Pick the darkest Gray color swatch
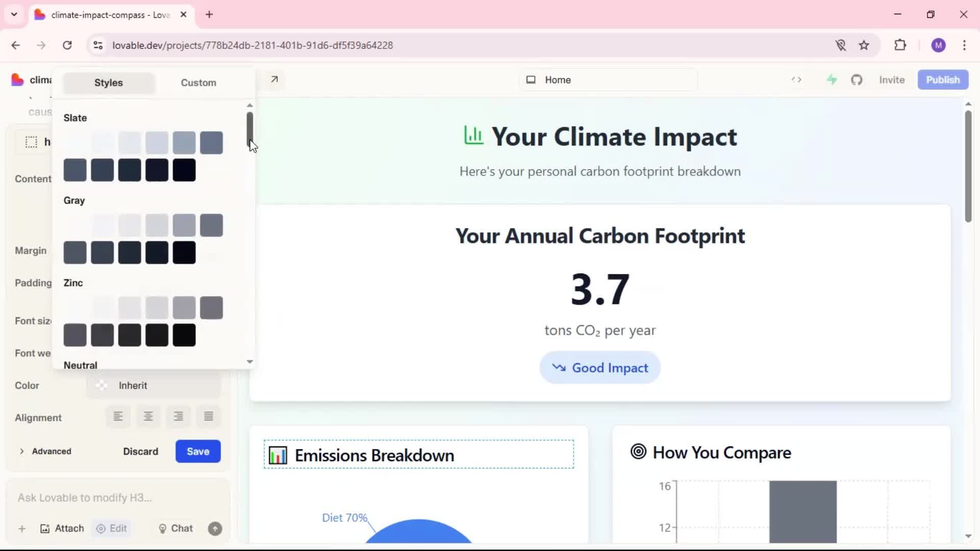The image size is (980, 551). [x=184, y=253]
